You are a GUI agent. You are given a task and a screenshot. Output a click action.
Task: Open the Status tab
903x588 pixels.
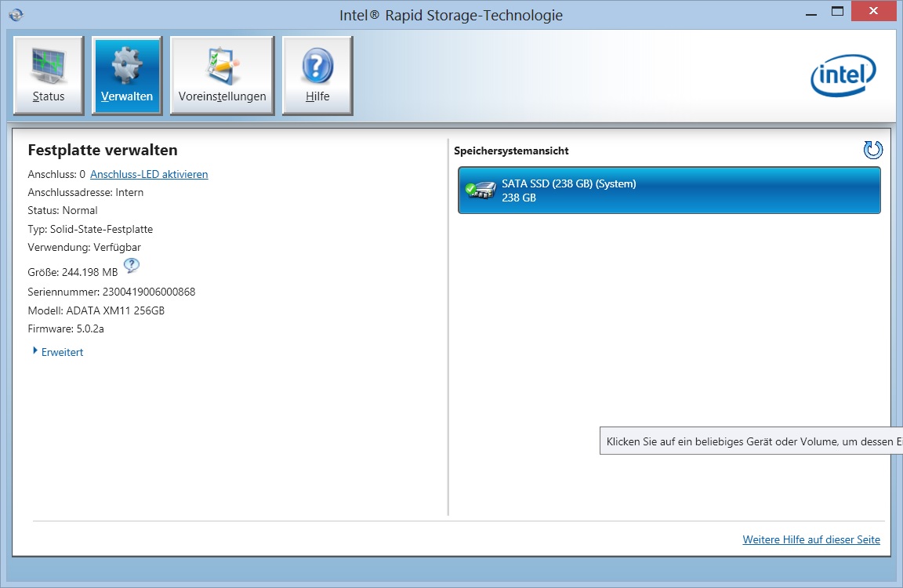click(x=49, y=75)
